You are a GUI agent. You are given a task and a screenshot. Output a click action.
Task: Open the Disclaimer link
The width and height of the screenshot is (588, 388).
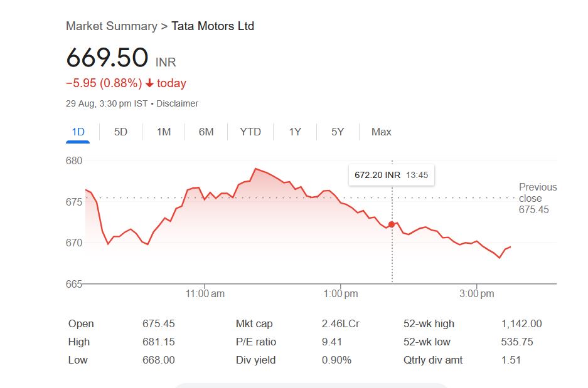[177, 103]
